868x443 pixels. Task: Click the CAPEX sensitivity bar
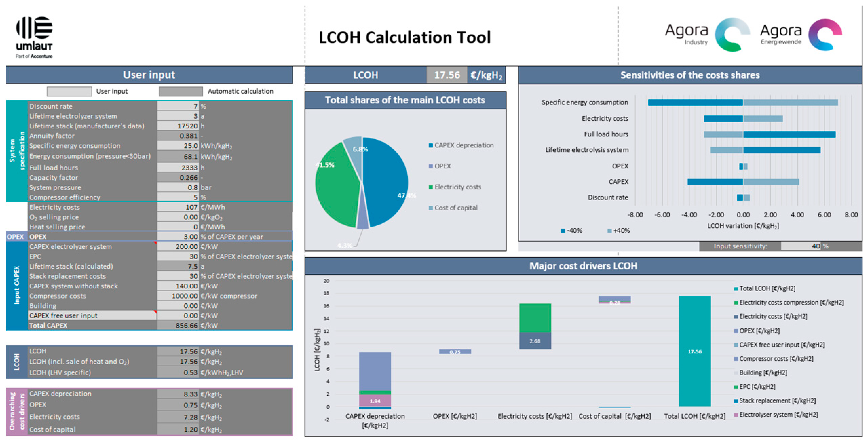[x=743, y=182]
